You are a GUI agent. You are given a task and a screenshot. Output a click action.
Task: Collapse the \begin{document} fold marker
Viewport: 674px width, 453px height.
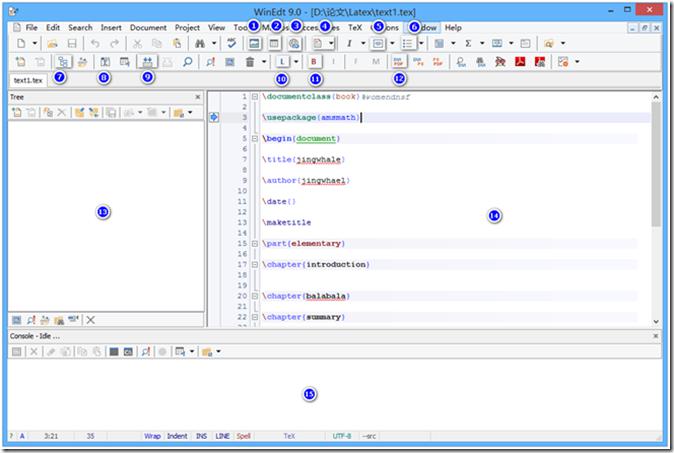click(254, 138)
